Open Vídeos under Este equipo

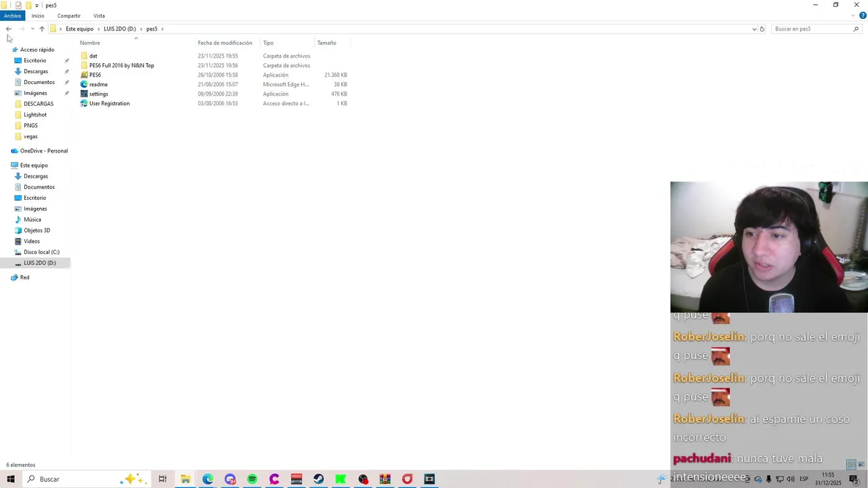click(31, 241)
